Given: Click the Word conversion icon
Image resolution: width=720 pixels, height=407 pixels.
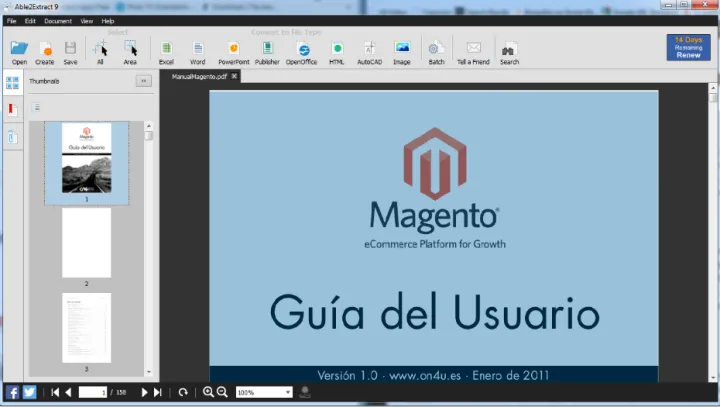Looking at the screenshot, I should click(197, 51).
